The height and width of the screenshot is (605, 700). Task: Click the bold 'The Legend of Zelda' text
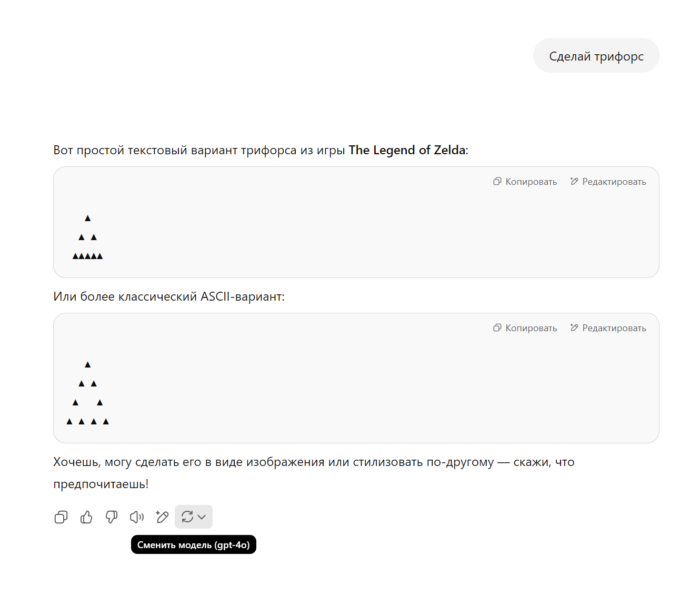(407, 150)
